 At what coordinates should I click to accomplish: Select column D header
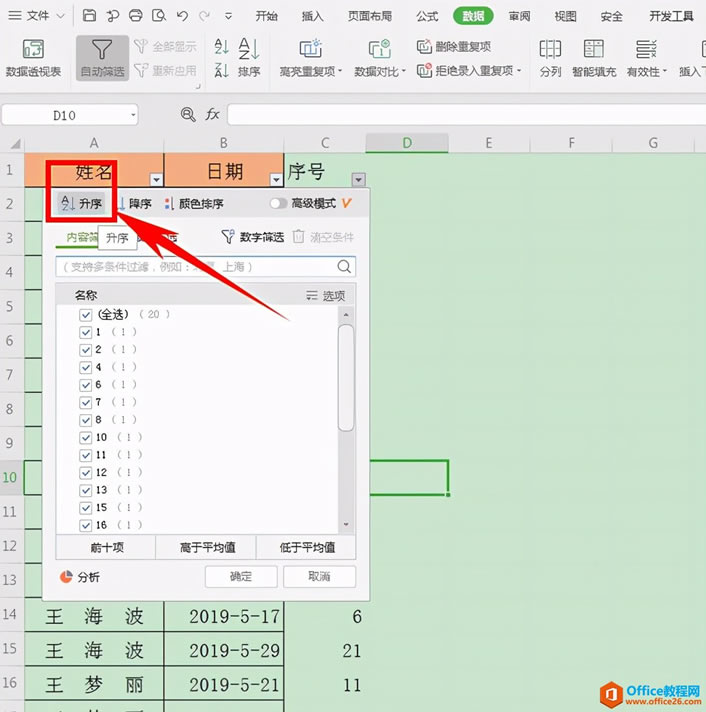(407, 143)
